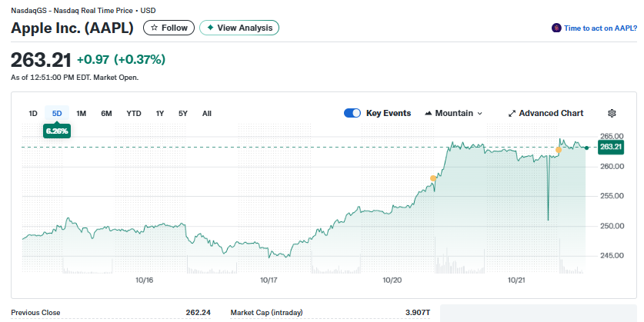Click the key event marker near 265.00
The width and height of the screenshot is (644, 322).
(559, 149)
